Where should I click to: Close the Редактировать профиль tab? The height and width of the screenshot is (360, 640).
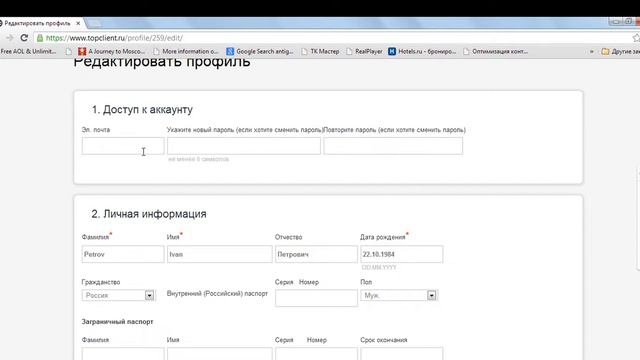tap(78, 23)
